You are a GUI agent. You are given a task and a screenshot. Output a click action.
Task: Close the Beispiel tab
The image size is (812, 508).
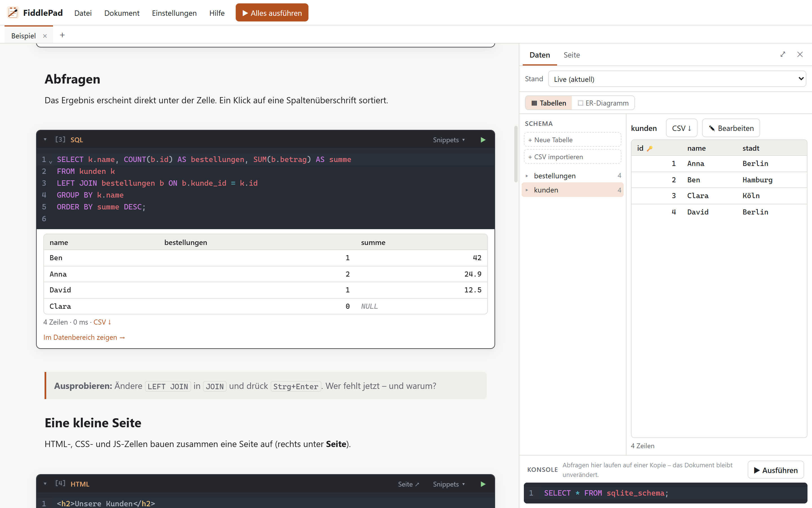click(45, 36)
